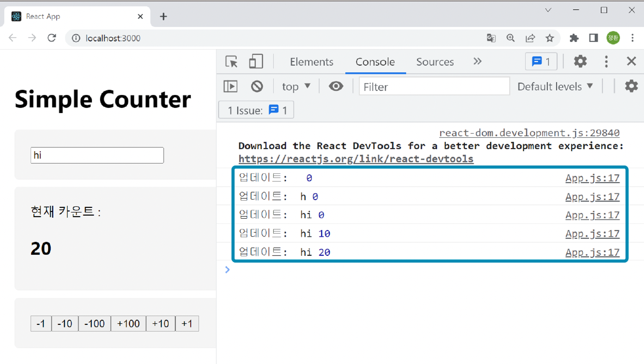Open DevTools three-dot customize menu

(x=606, y=61)
